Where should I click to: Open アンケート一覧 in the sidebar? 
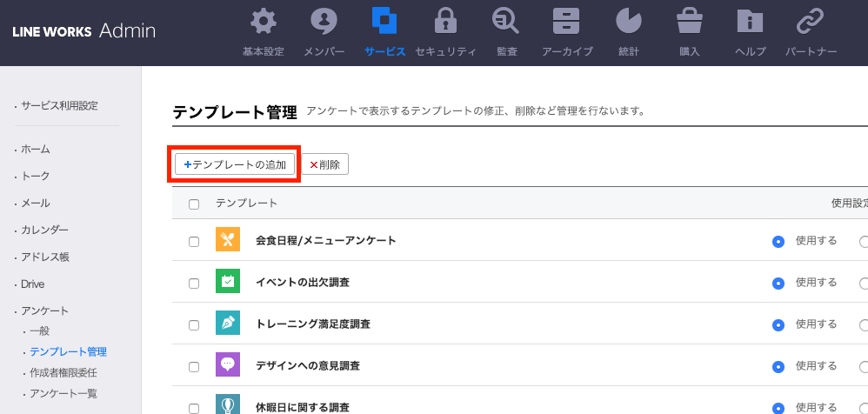coord(63,393)
